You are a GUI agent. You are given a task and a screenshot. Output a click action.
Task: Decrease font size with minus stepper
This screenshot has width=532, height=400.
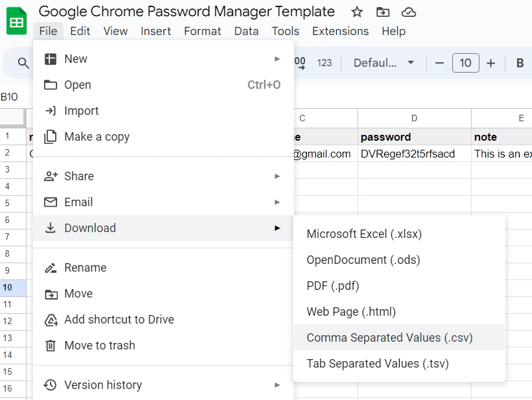coord(439,63)
